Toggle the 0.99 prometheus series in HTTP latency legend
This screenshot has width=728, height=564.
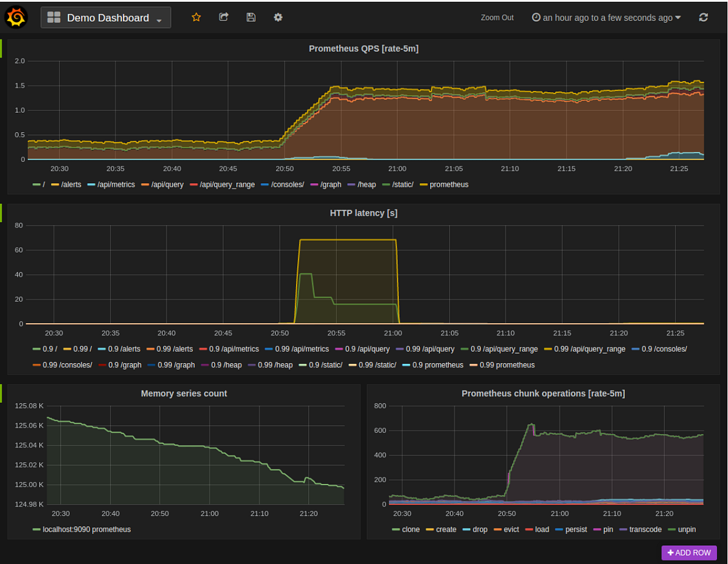click(x=508, y=364)
